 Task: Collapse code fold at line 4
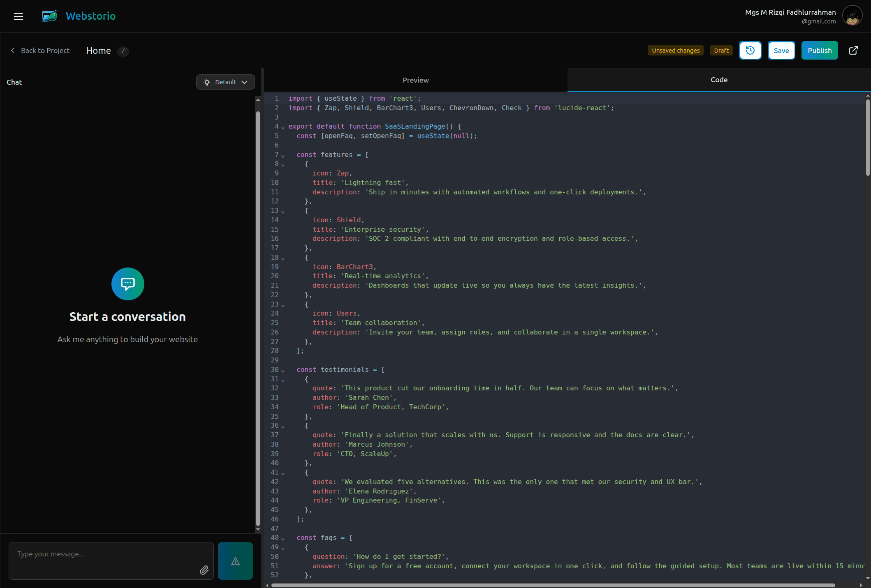[283, 128]
